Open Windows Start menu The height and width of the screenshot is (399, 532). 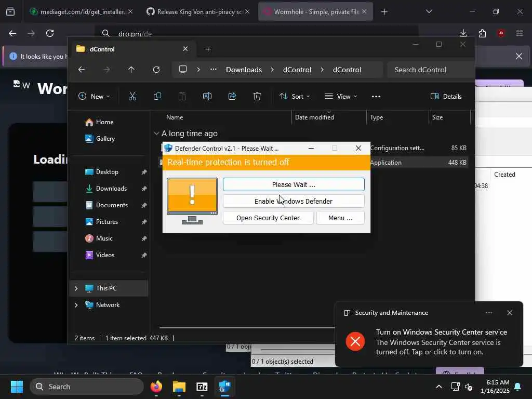coord(17,387)
